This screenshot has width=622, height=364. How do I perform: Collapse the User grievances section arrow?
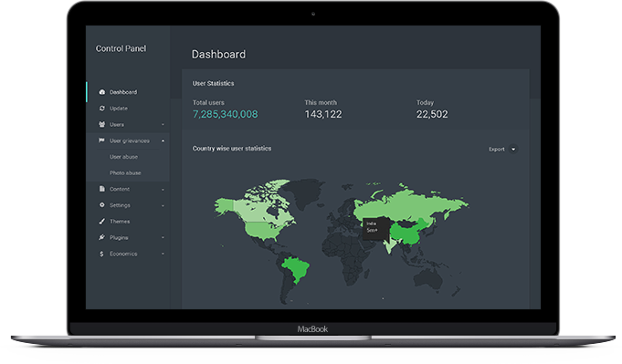click(x=163, y=140)
